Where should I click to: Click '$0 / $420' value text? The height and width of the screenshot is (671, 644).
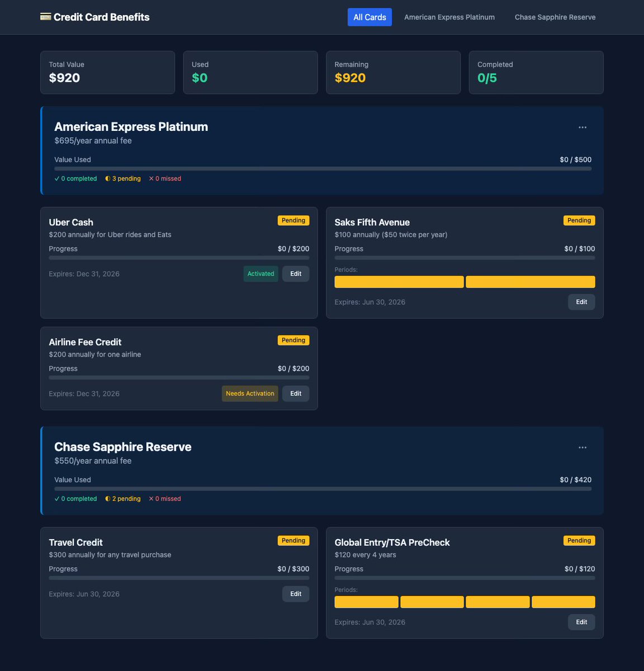click(575, 480)
